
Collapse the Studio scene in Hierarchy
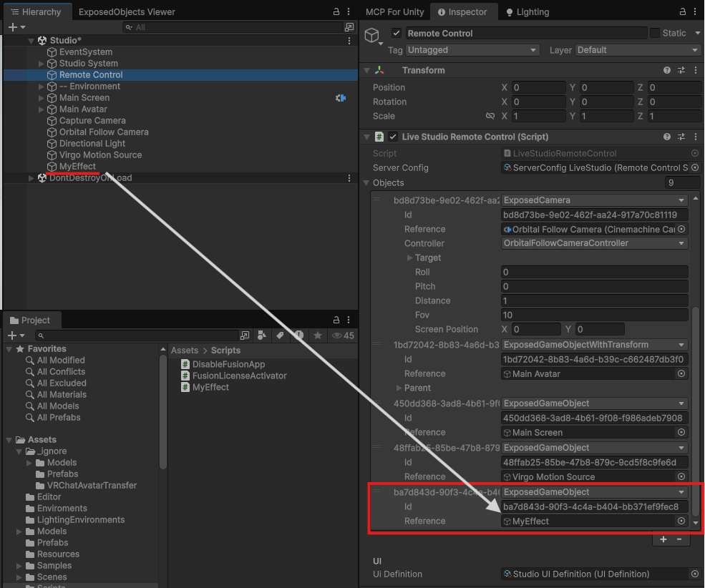pos(31,41)
